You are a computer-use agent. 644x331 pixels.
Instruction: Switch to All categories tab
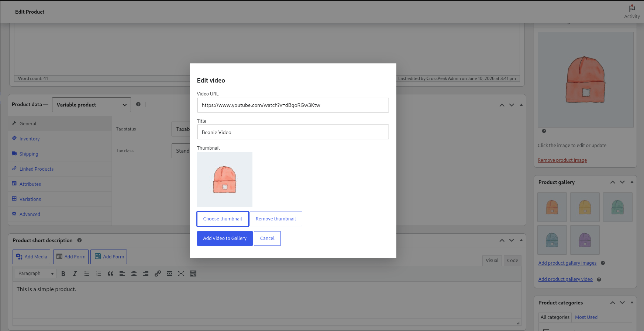[x=555, y=317]
